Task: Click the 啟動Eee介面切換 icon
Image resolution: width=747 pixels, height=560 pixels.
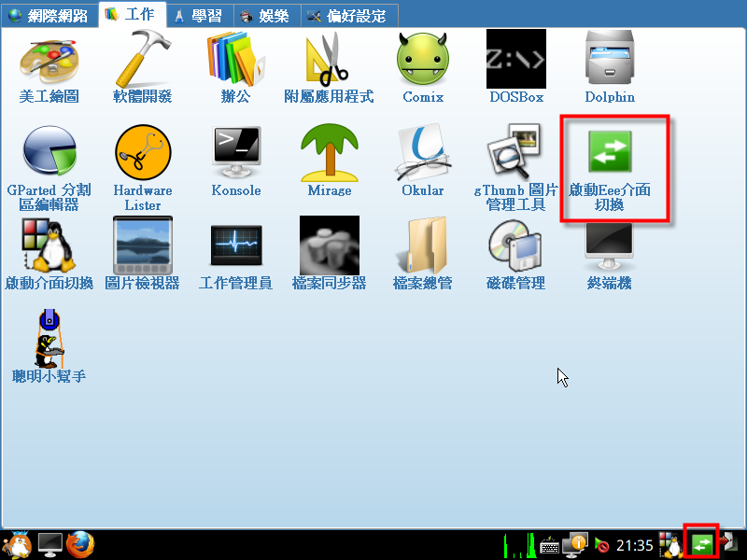Action: [x=610, y=154]
